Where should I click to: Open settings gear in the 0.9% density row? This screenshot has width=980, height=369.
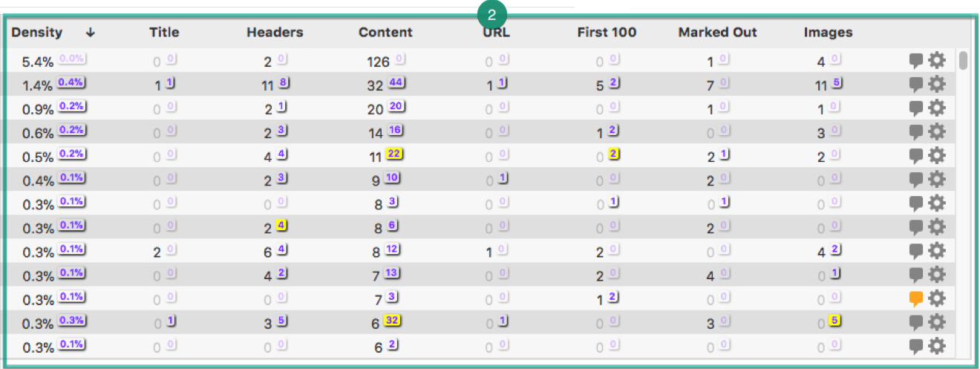pyautogui.click(x=937, y=108)
